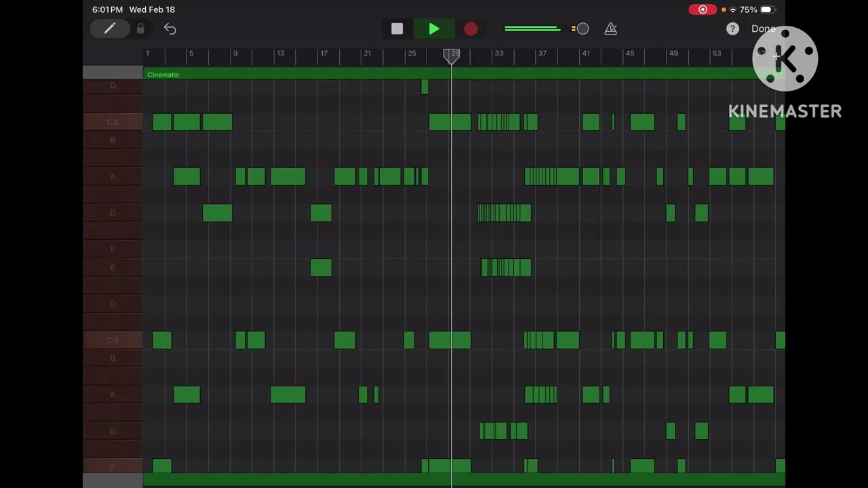The width and height of the screenshot is (868, 488).
Task: Tap the battery icon in status bar
Action: click(x=767, y=9)
